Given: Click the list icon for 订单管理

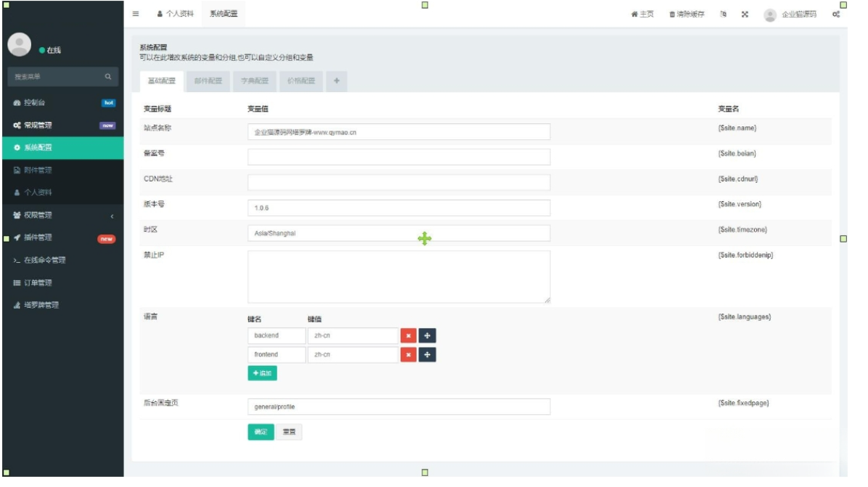Looking at the screenshot, I should 17,283.
